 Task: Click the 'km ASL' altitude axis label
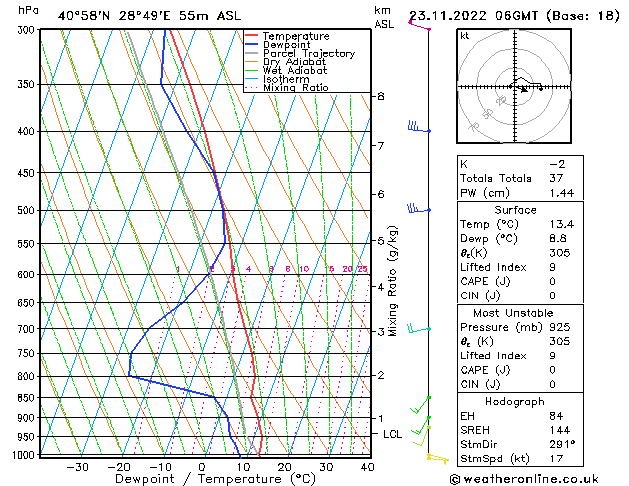click(384, 17)
